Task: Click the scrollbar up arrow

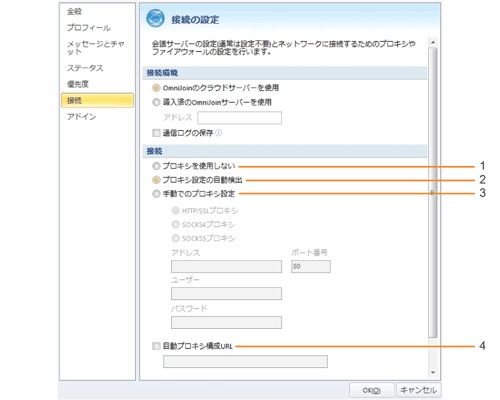Action: tap(433, 42)
